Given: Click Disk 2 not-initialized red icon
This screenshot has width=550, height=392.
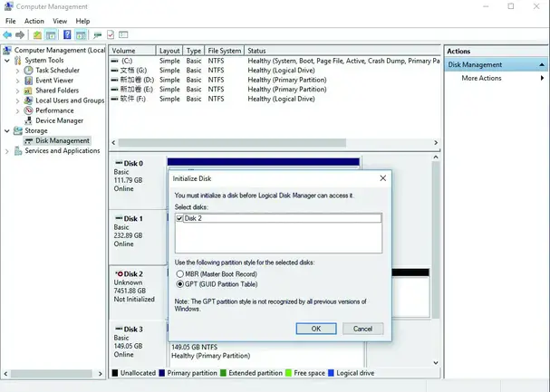Looking at the screenshot, I should (x=119, y=274).
